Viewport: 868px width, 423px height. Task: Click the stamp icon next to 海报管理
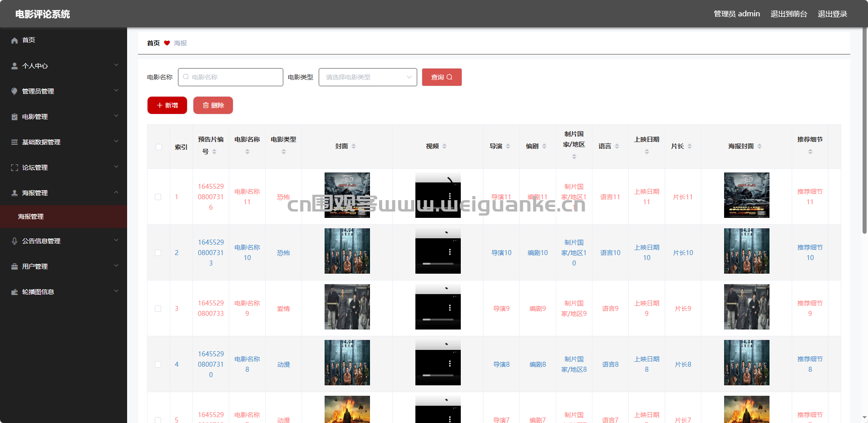pos(15,193)
